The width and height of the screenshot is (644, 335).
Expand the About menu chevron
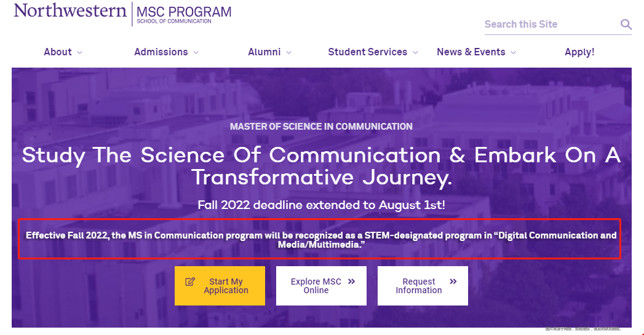[x=80, y=53]
